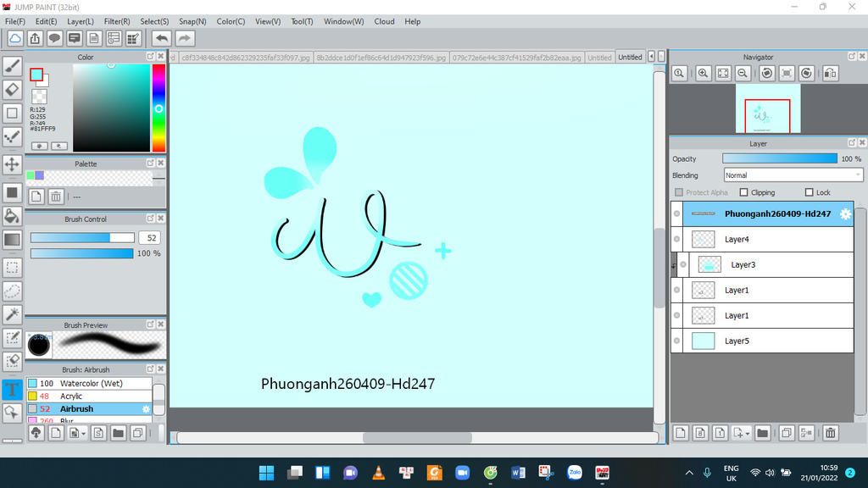868x488 pixels.
Task: Rotate canvas left in Navigator
Action: [766, 73]
